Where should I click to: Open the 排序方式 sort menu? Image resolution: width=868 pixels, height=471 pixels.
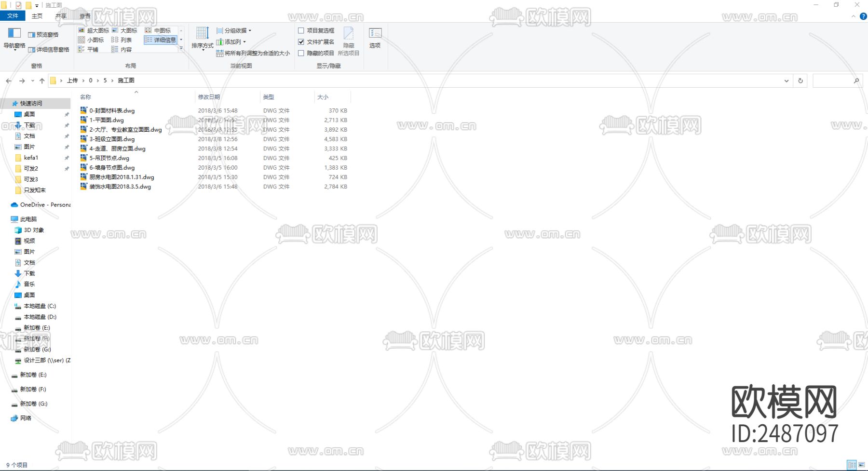(x=203, y=39)
